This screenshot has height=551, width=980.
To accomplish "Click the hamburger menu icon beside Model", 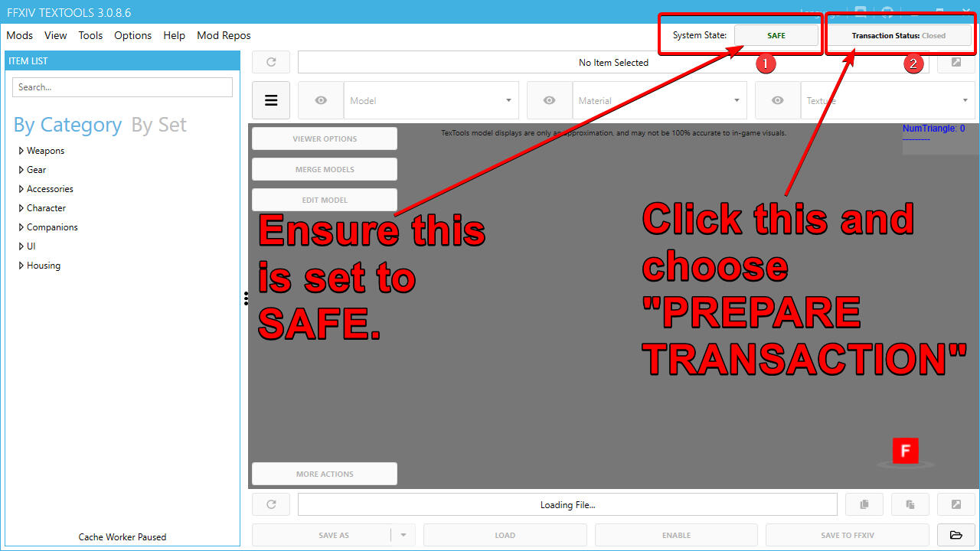I will coord(271,100).
